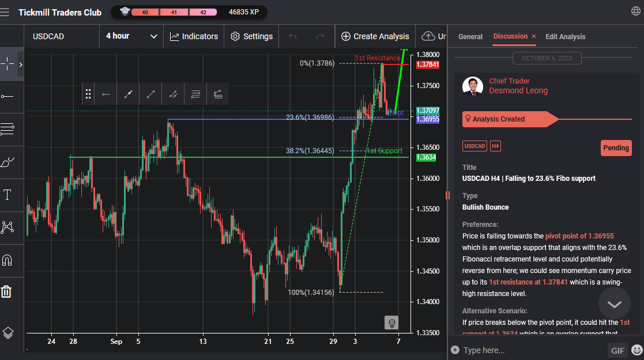Toggle the magnet snap mode
Screen dimensions: 644x360
7,260
